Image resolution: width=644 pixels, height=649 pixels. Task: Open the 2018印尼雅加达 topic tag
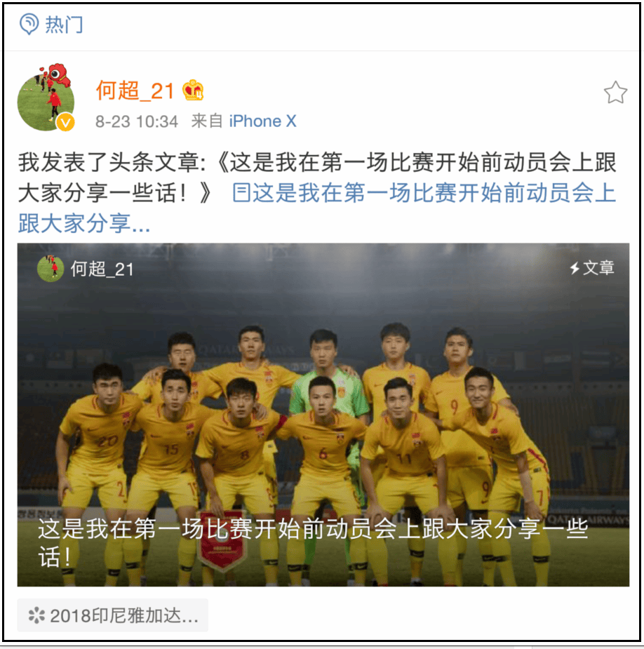112,615
